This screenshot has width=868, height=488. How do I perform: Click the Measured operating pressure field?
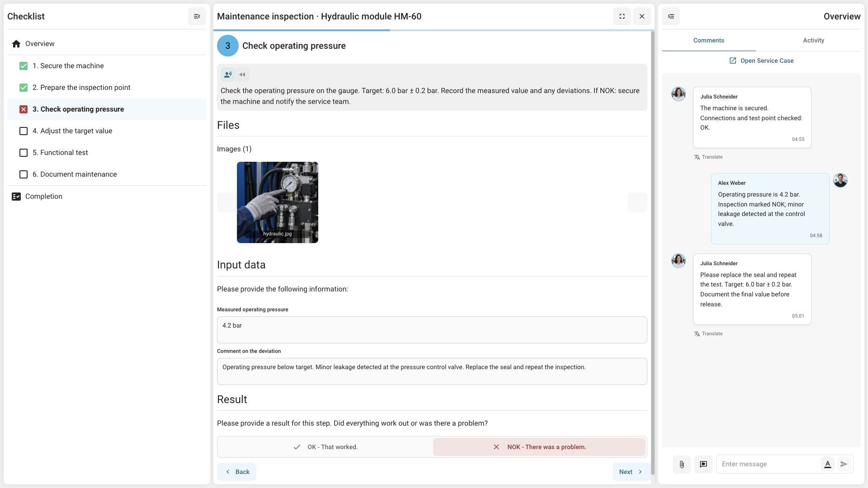tap(432, 330)
